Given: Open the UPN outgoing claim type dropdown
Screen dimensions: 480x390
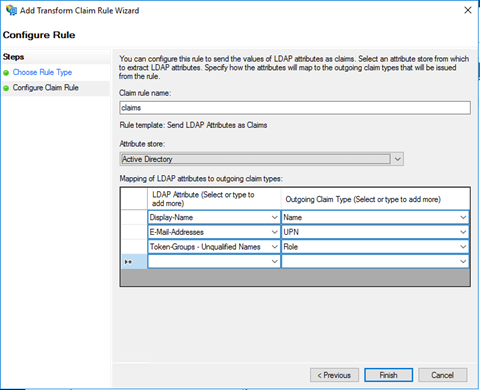Looking at the screenshot, I should (x=463, y=232).
